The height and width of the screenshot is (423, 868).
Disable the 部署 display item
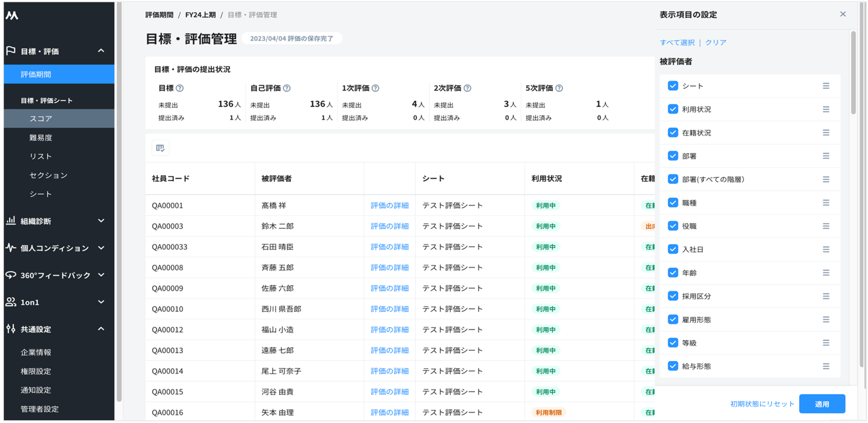(x=672, y=156)
